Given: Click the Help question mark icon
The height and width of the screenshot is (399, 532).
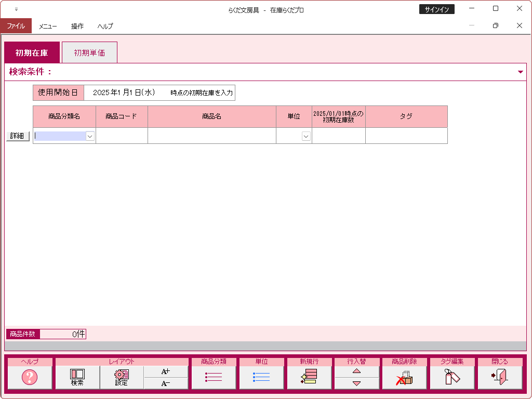Looking at the screenshot, I should [x=30, y=377].
